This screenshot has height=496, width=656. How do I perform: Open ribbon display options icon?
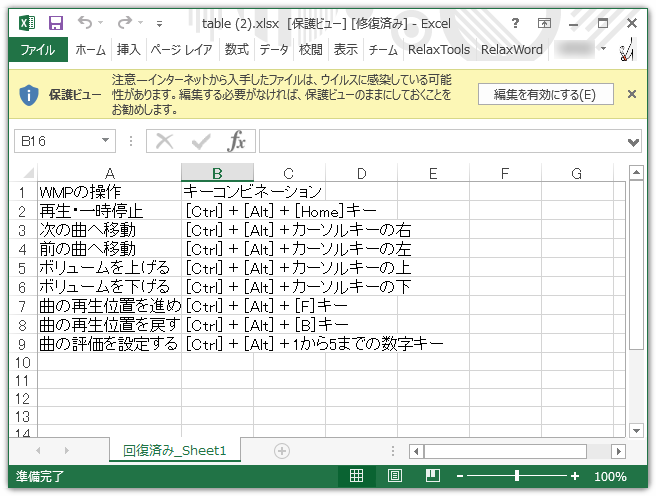click(x=544, y=23)
